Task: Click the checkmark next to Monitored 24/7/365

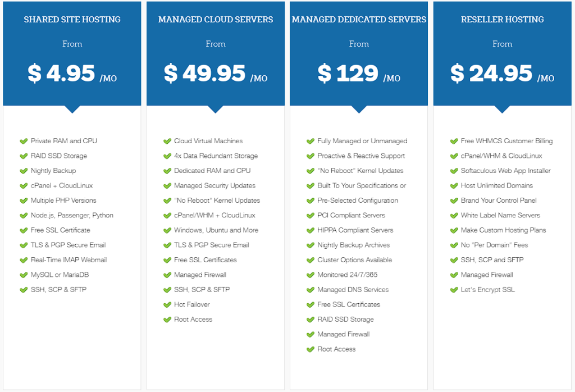Action: 311,275
